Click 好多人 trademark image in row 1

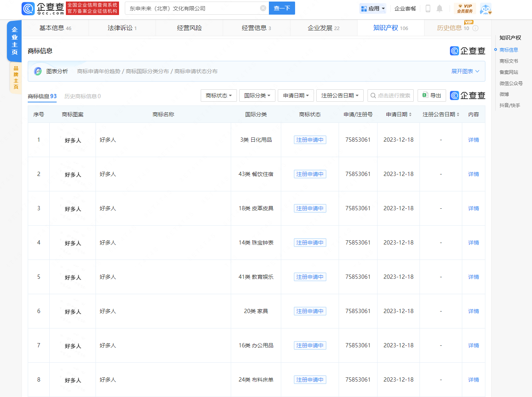coord(73,140)
